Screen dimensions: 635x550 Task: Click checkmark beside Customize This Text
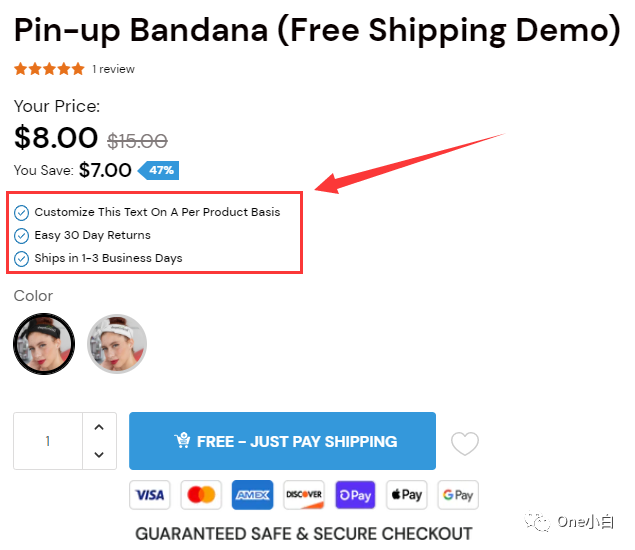(21, 213)
